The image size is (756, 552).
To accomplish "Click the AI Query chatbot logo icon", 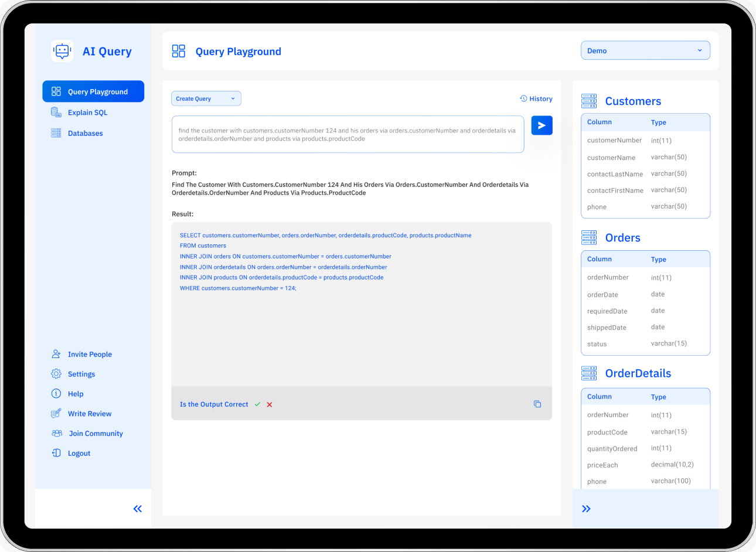I will [x=62, y=51].
